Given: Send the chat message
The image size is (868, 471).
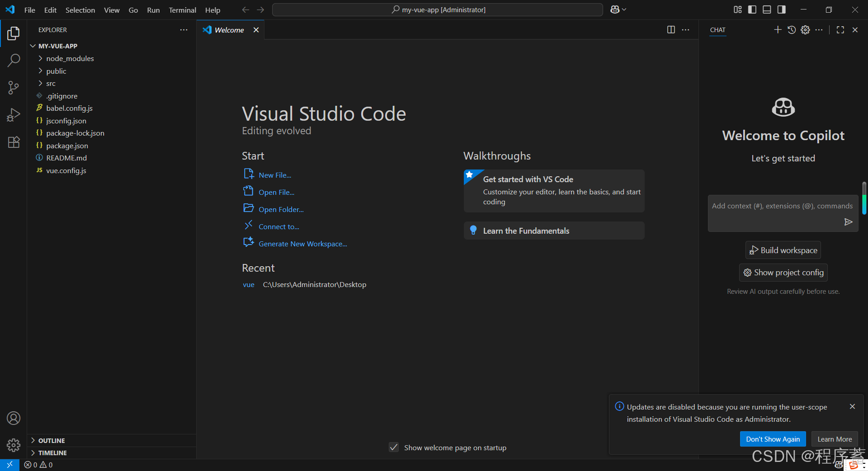Looking at the screenshot, I should [848, 222].
